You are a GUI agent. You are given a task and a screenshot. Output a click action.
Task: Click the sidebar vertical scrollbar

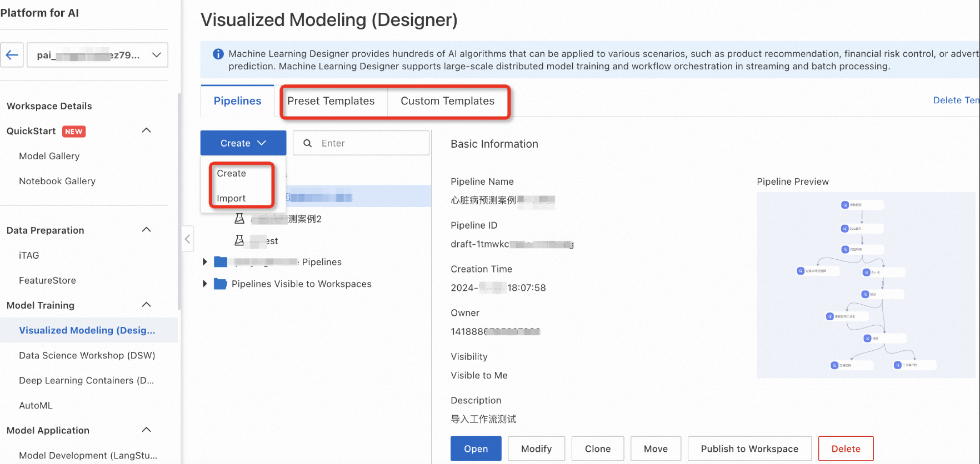coord(179,201)
